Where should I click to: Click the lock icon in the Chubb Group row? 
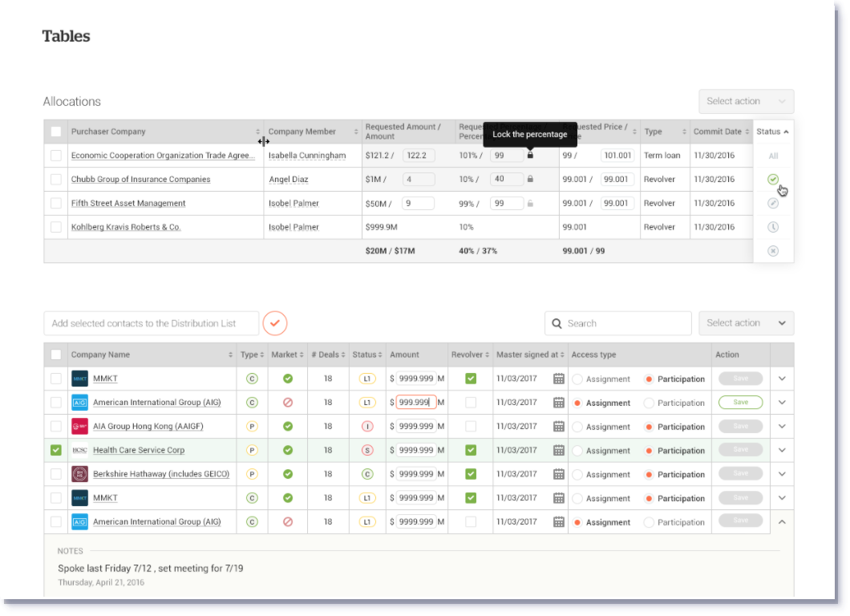(x=530, y=179)
